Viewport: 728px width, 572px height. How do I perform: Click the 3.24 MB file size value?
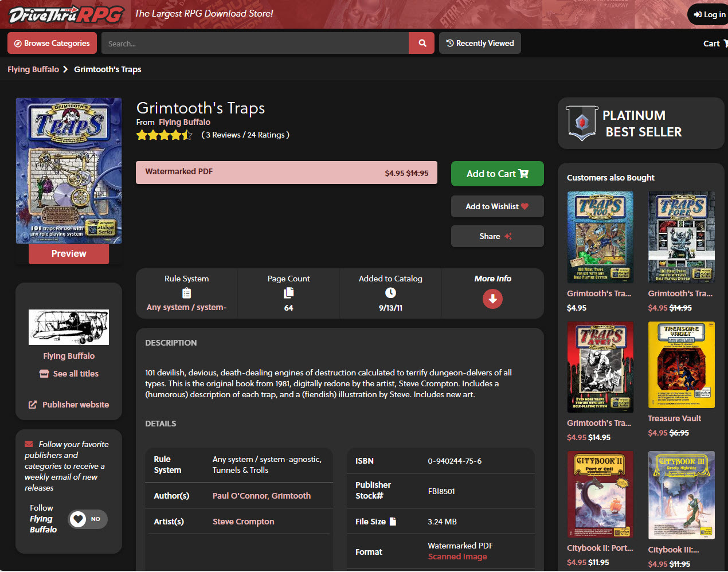point(442,522)
